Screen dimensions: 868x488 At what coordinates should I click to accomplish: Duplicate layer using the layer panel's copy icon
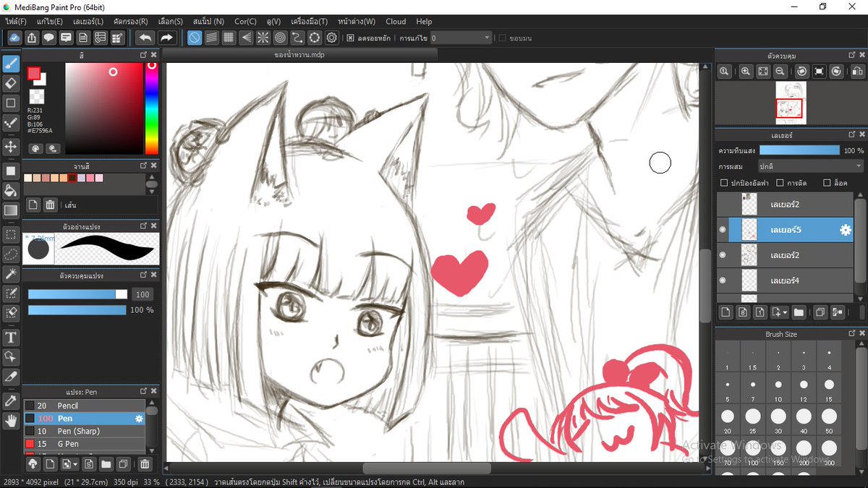coord(820,312)
